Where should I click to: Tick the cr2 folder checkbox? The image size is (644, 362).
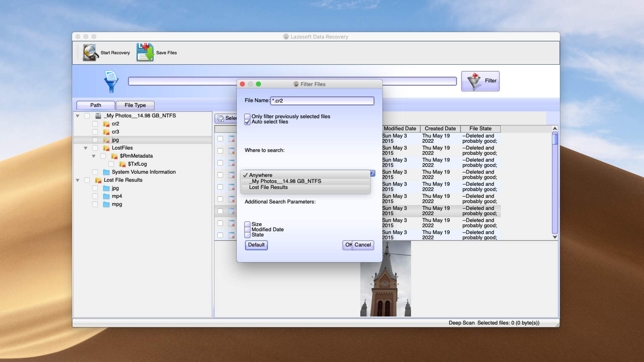tap(95, 124)
